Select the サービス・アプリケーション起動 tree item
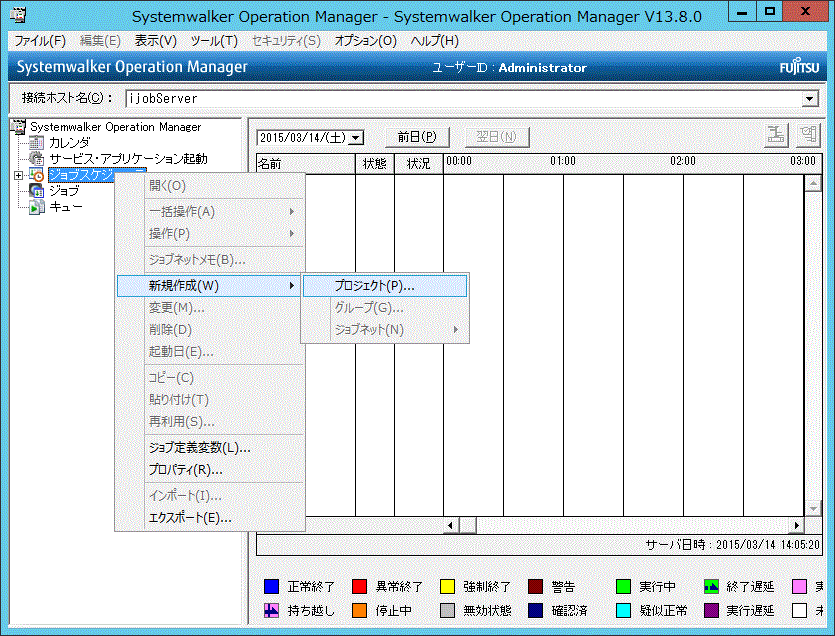Image resolution: width=835 pixels, height=636 pixels. tap(128, 159)
